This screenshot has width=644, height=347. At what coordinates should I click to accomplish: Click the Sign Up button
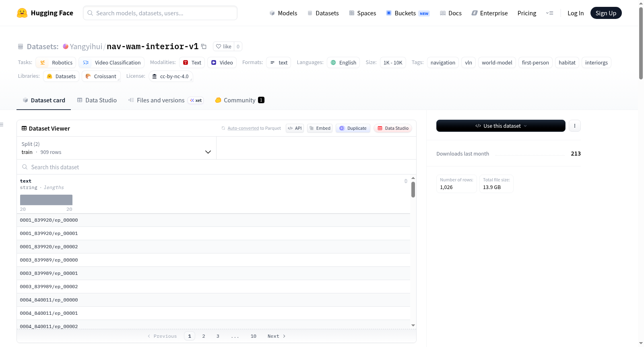point(606,13)
